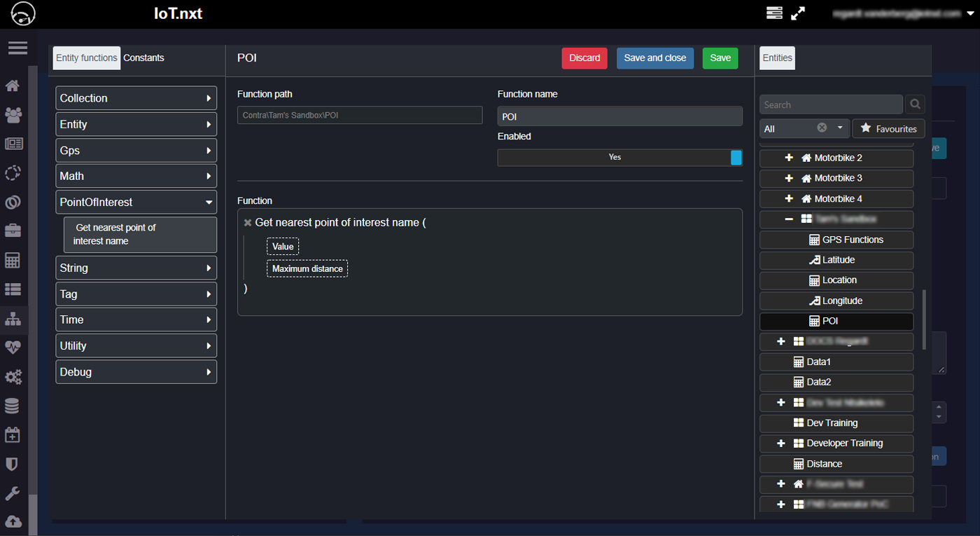This screenshot has width=980, height=536.
Task: Open the home dashboard icon
Action: pyautogui.click(x=12, y=85)
